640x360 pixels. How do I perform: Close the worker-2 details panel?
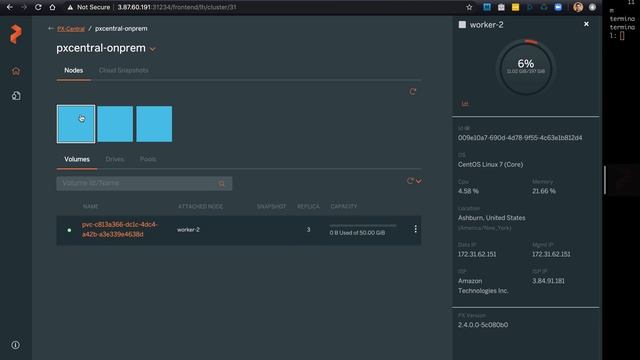pyautogui.click(x=586, y=24)
